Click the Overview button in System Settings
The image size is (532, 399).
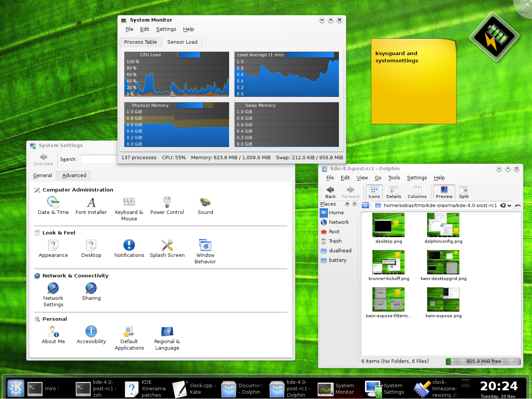tap(43, 160)
